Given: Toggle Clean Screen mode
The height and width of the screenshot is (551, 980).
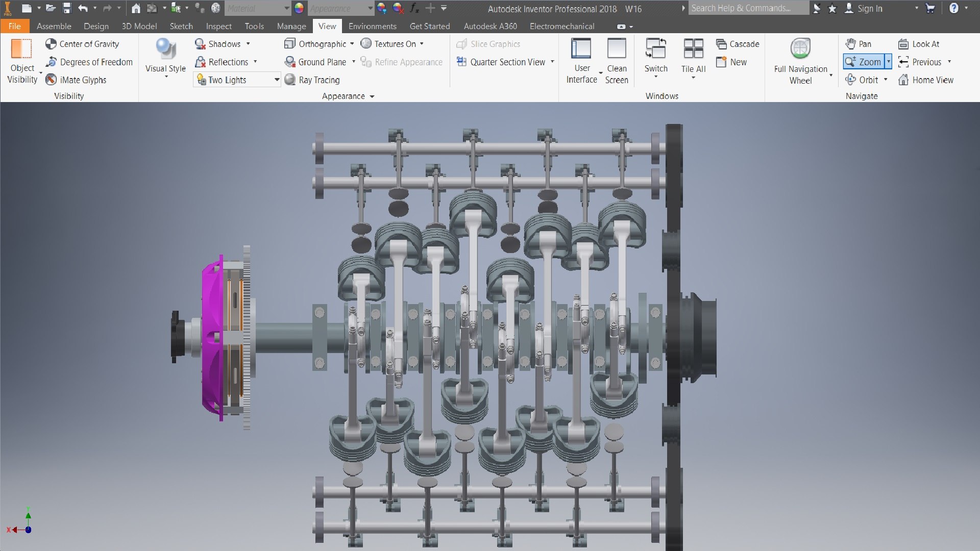Looking at the screenshot, I should (x=617, y=61).
